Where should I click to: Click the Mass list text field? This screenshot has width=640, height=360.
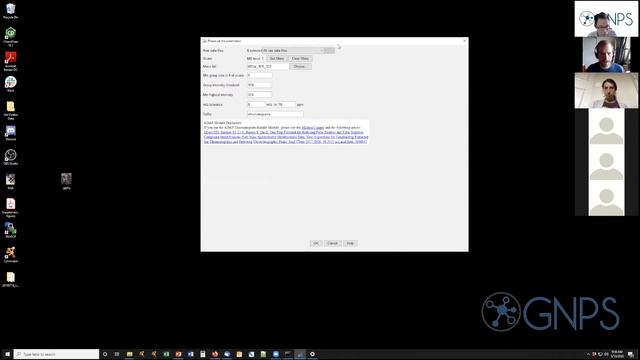click(x=267, y=66)
